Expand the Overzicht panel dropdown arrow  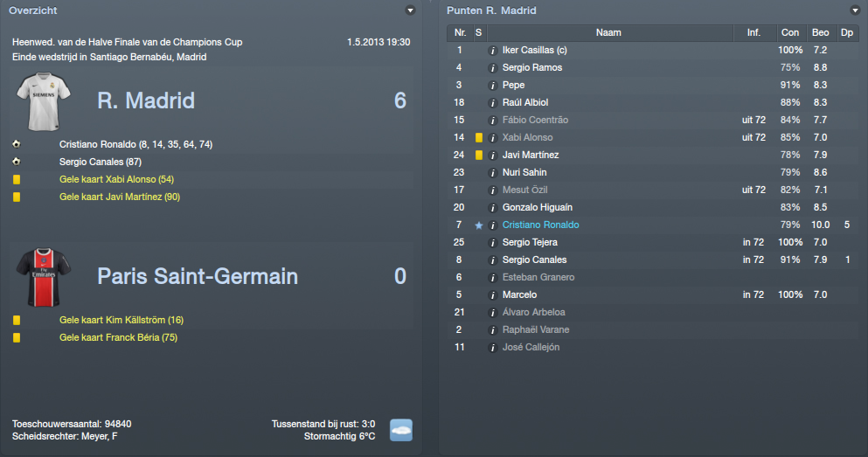410,10
